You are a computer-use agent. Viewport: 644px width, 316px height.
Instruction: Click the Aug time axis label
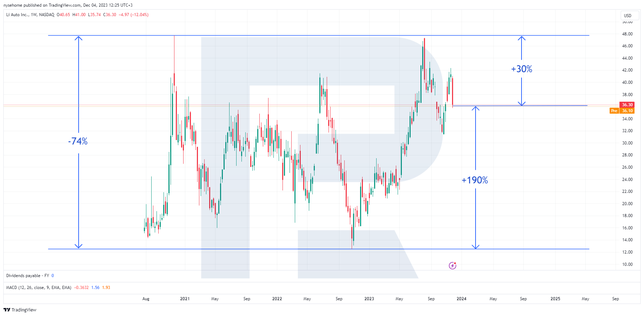146,299
